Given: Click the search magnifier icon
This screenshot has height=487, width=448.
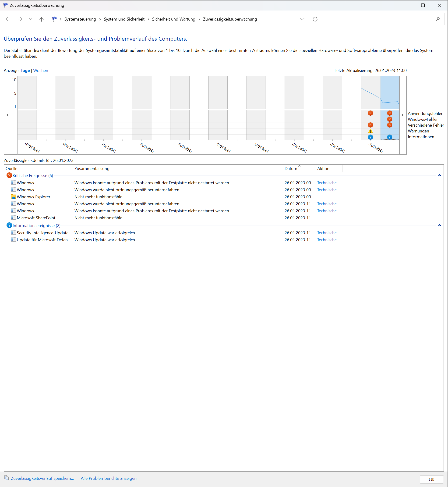Looking at the screenshot, I should (437, 19).
